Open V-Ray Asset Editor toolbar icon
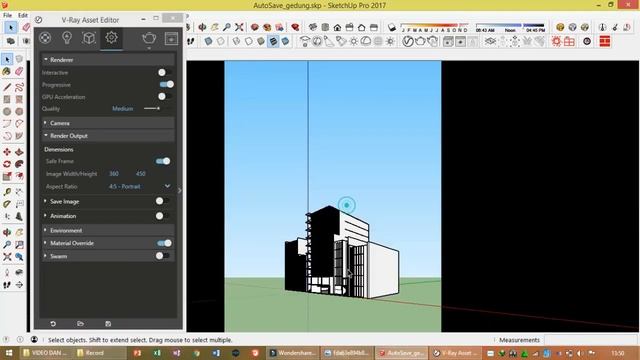Image resolution: width=640 pixels, height=360 pixels. tap(408, 41)
